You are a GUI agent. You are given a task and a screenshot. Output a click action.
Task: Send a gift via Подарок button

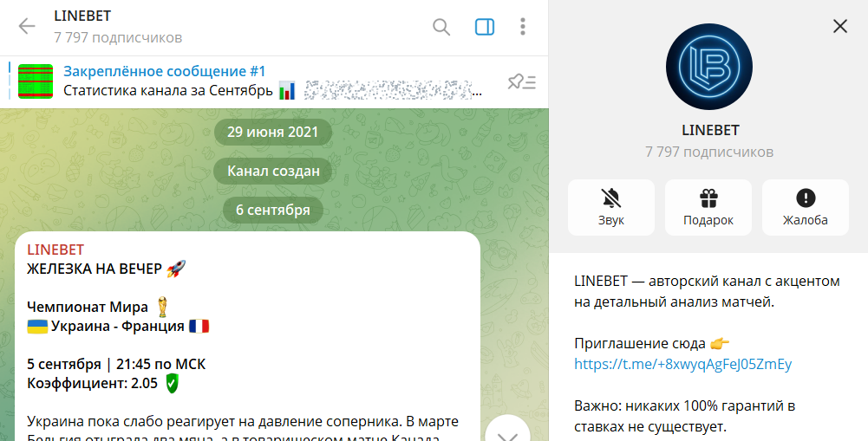[708, 207]
